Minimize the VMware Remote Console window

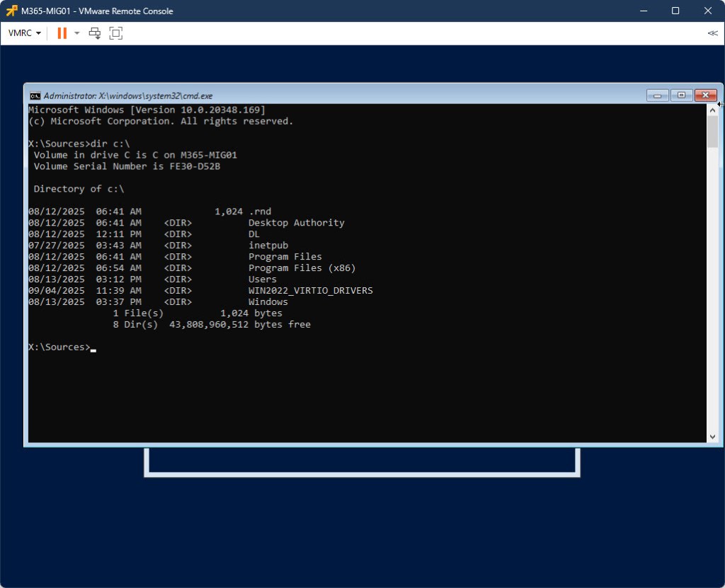[x=644, y=11]
